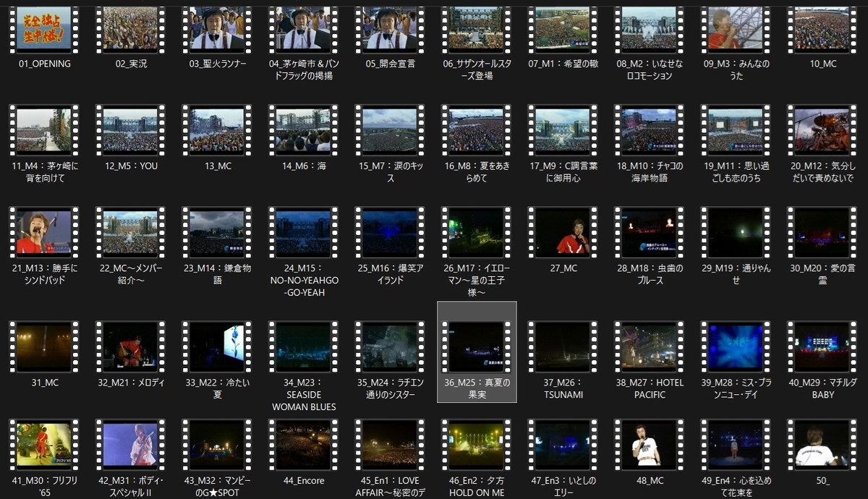This screenshot has width=868, height=499.
Task: Choose the 50_ video thumbnail
Action: point(823,445)
